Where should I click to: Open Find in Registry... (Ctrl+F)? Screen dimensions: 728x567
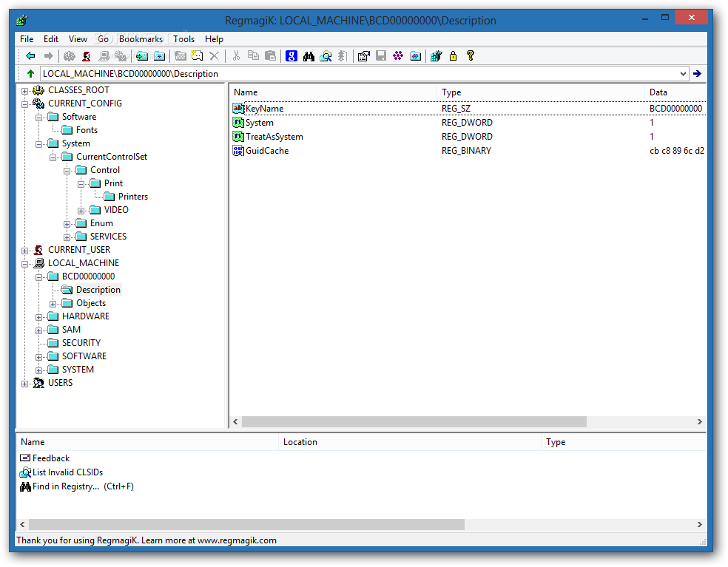(x=77, y=486)
